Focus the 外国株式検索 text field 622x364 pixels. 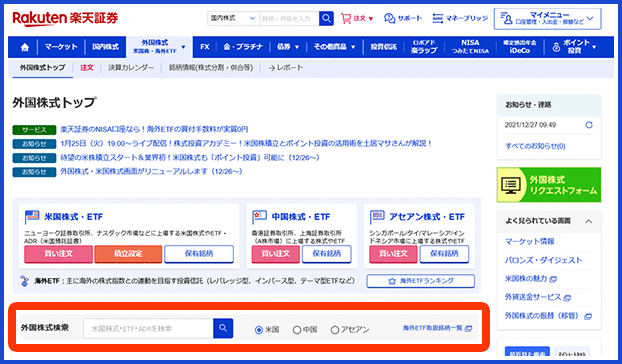coord(148,328)
